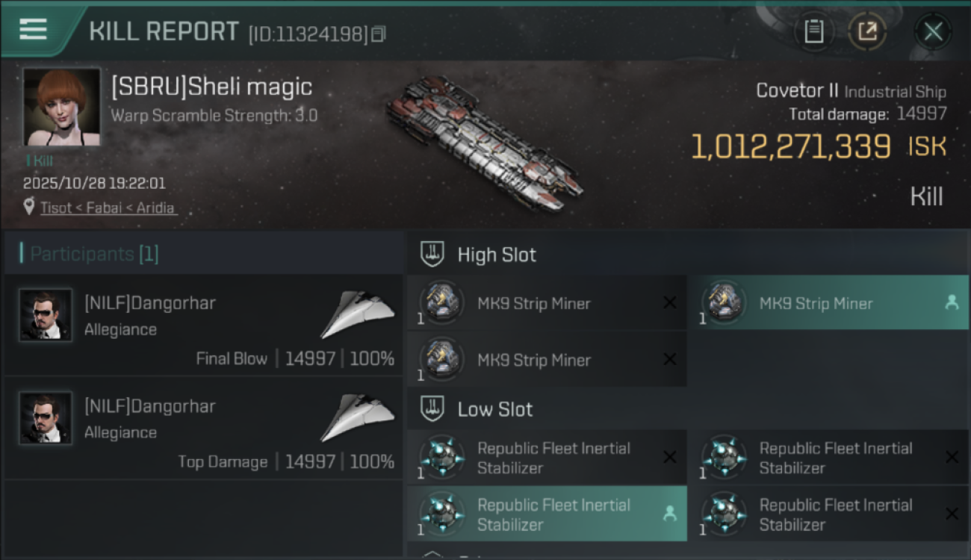
Task: Collapse the Low Slot section
Action: pos(434,408)
